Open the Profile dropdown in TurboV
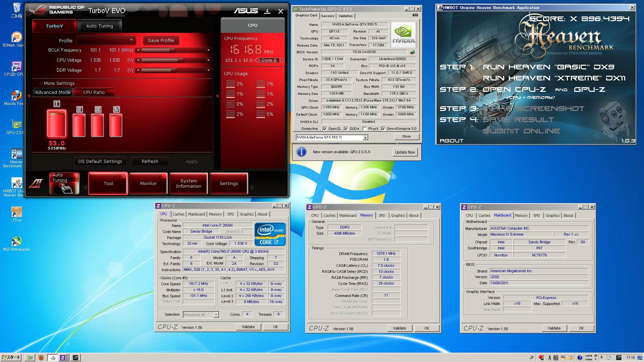 [106, 40]
